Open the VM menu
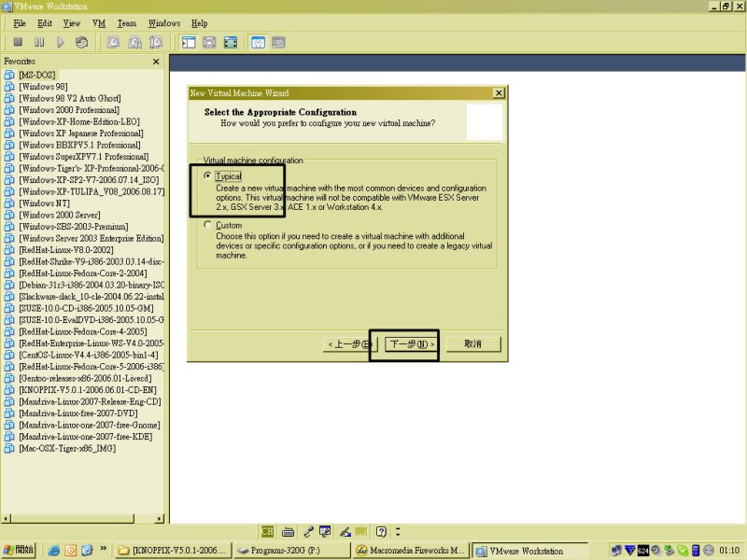 tap(99, 23)
